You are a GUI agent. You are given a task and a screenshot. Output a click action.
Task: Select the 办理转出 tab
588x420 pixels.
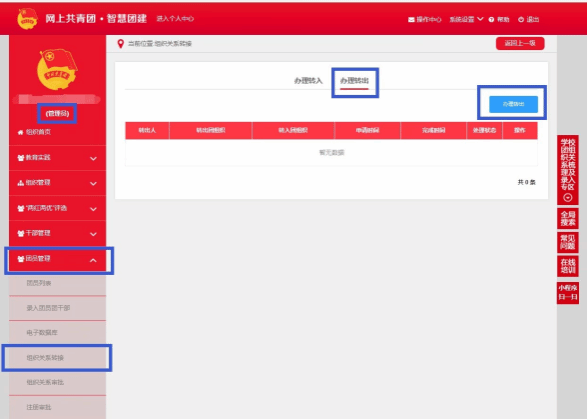point(354,81)
